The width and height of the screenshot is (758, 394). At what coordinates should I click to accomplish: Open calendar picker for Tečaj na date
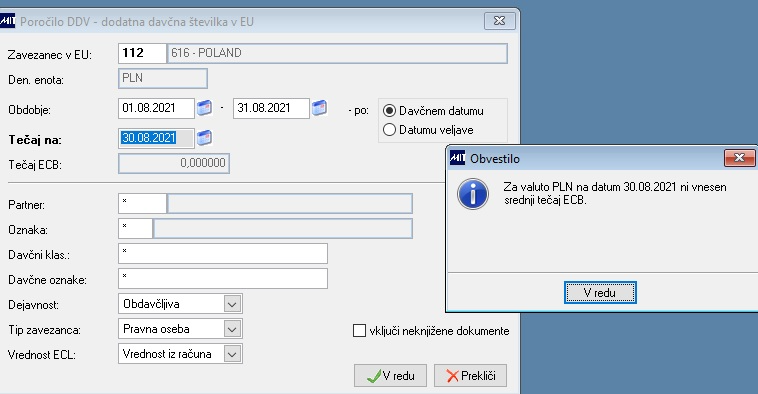pyautogui.click(x=204, y=138)
